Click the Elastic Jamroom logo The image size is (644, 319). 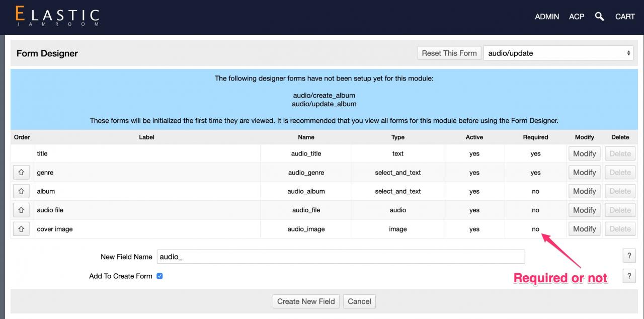point(57,17)
